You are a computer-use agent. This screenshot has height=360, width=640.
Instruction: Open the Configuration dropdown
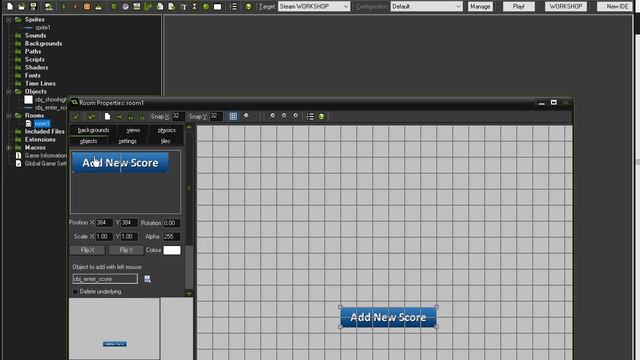pos(427,7)
